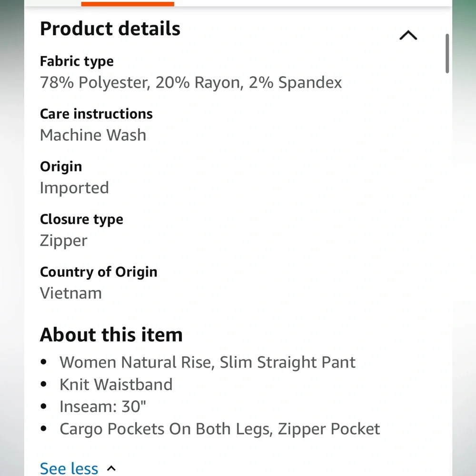This screenshot has width=476, height=476.
Task: Click the Closure type label
Action: [81, 219]
